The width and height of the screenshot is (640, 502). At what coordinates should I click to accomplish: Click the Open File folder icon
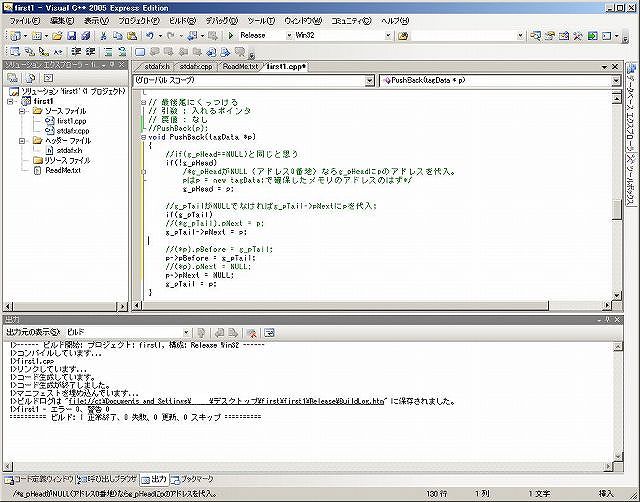tap(57, 36)
